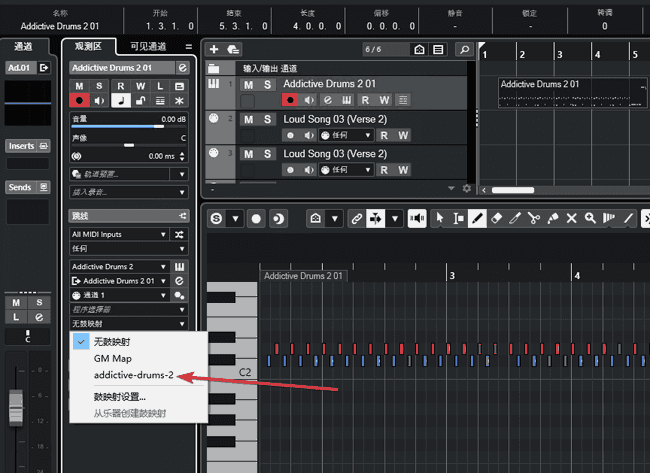
Task: Select the Glue tool
Action: tap(553, 218)
